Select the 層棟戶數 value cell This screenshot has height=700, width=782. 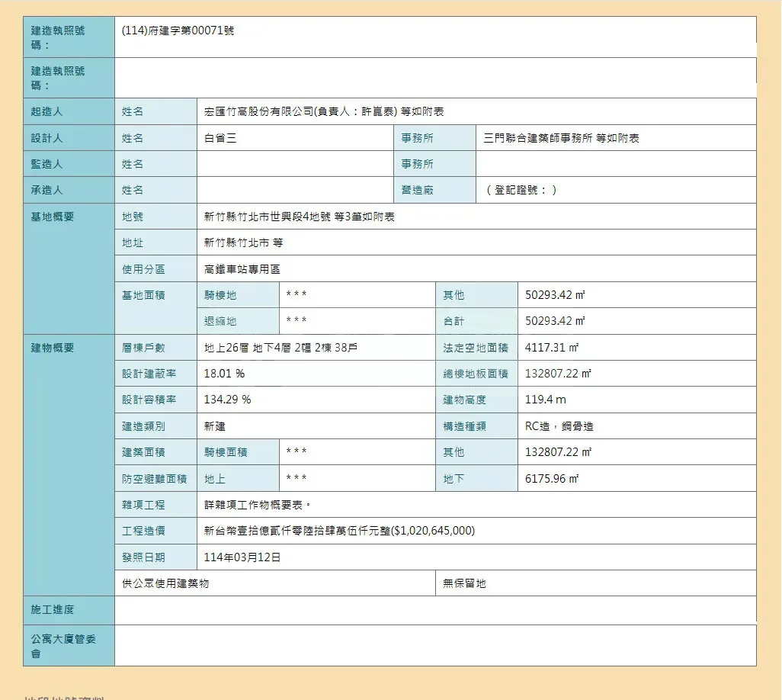point(280,348)
